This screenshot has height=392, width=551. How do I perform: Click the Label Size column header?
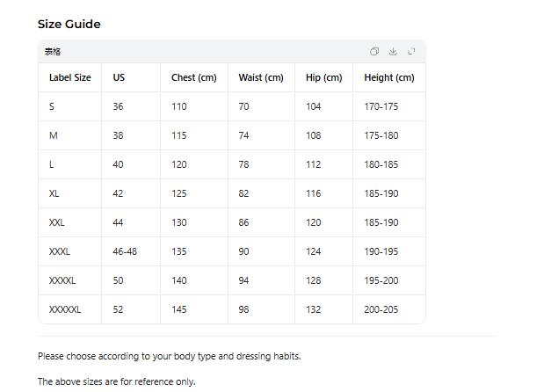pyautogui.click(x=70, y=77)
